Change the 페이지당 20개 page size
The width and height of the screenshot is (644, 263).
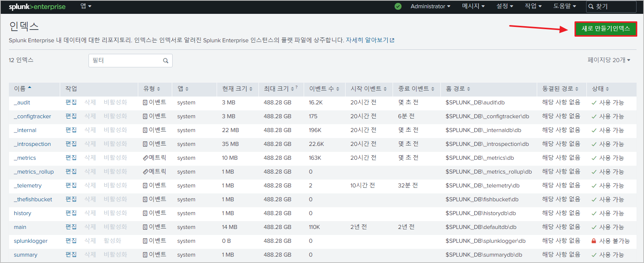click(609, 60)
